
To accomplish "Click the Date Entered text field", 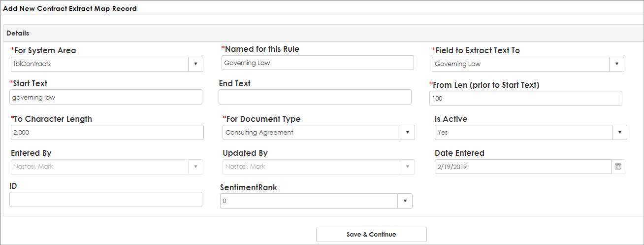I will [x=523, y=167].
